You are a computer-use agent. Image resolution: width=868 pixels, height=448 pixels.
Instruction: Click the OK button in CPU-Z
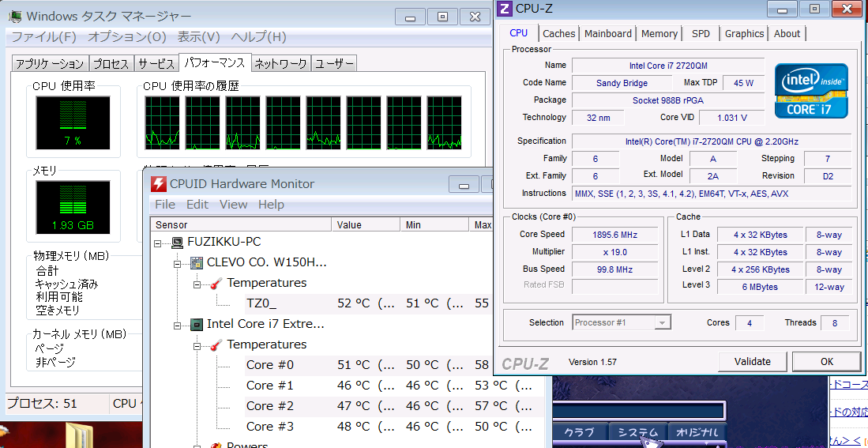(x=826, y=362)
